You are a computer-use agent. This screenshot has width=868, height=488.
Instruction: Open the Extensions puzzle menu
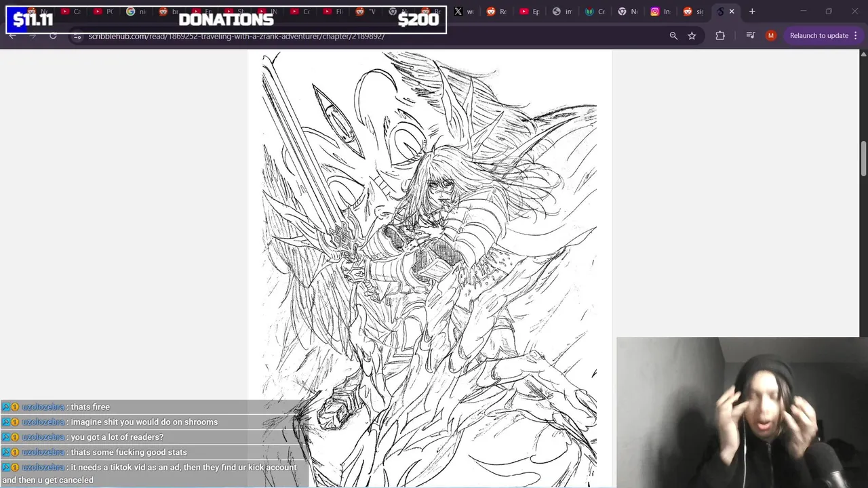point(720,35)
